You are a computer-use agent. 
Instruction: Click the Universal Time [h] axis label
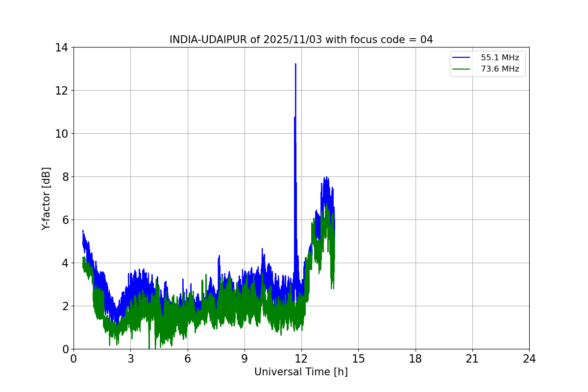pyautogui.click(x=301, y=372)
